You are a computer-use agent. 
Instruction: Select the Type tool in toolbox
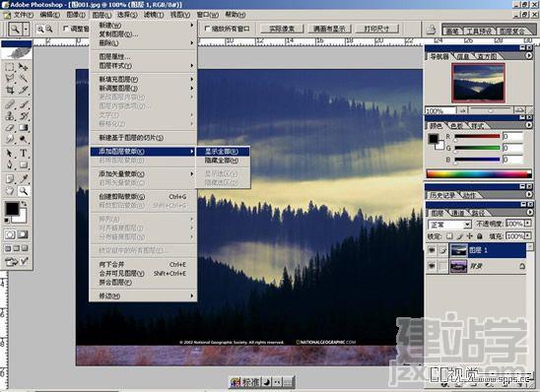click(24, 153)
